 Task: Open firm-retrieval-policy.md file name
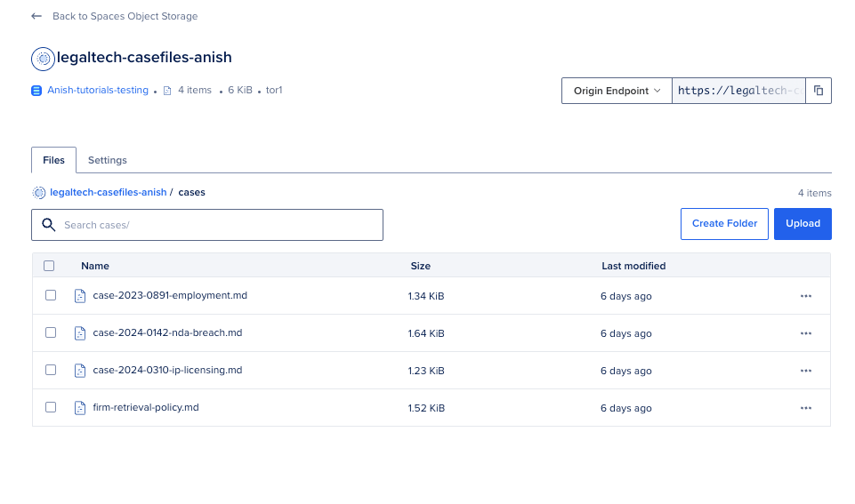[146, 407]
